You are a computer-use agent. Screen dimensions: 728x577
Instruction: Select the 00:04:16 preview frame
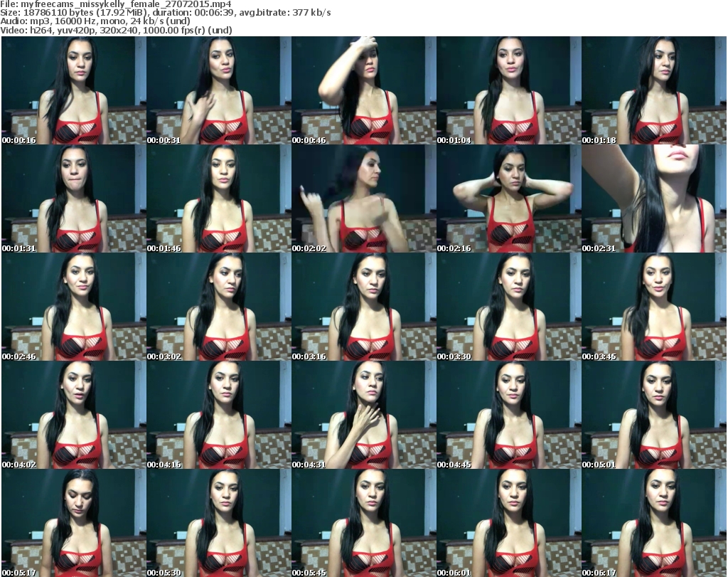(219, 415)
